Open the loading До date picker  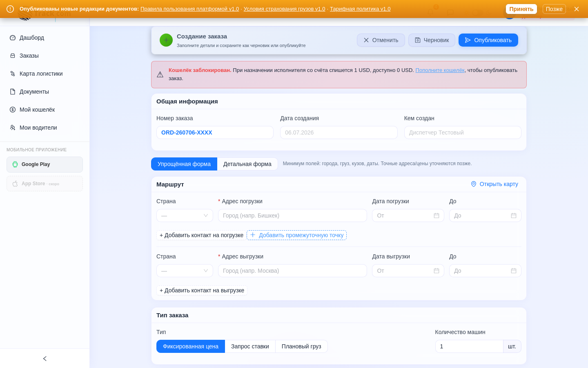pos(485,215)
